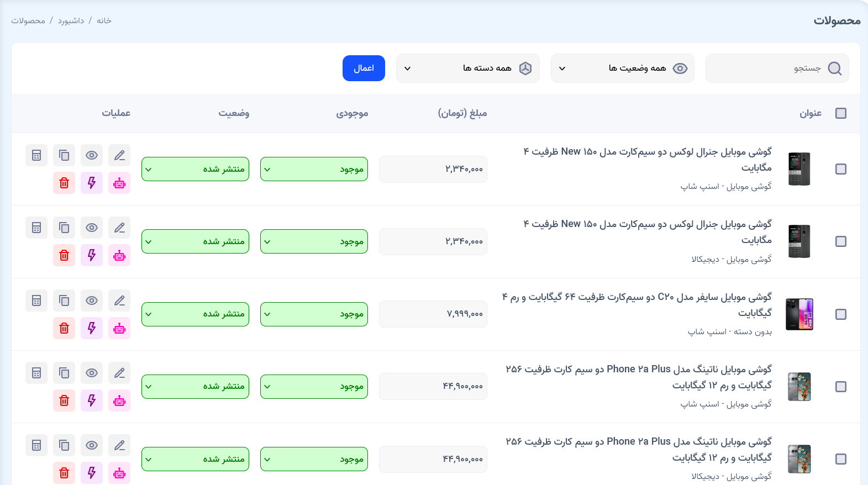Click the pencil edit icon in the first product row

pos(119,155)
